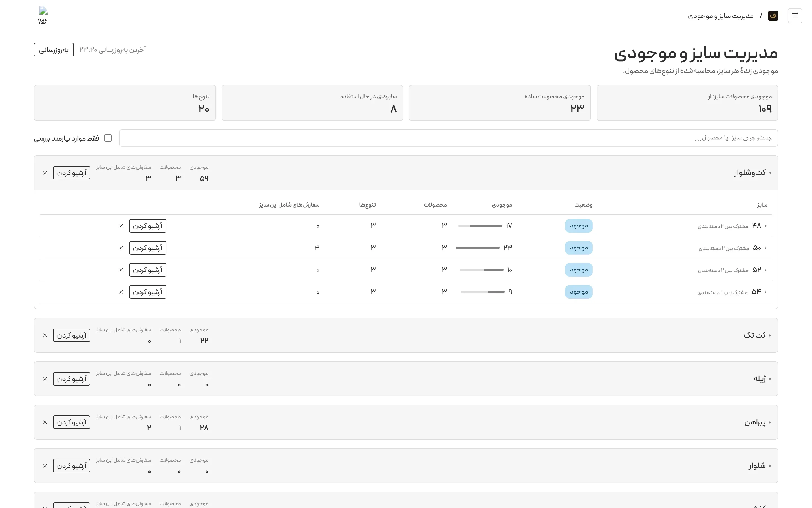Click آرشیو کردن for size ۵۴
812x508 pixels.
coord(148,292)
